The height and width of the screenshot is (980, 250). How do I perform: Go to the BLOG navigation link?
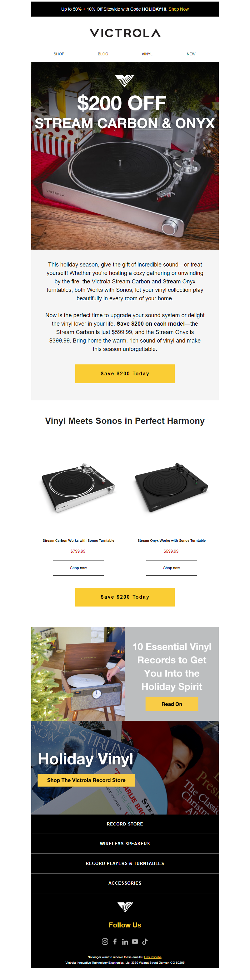pos(103,54)
